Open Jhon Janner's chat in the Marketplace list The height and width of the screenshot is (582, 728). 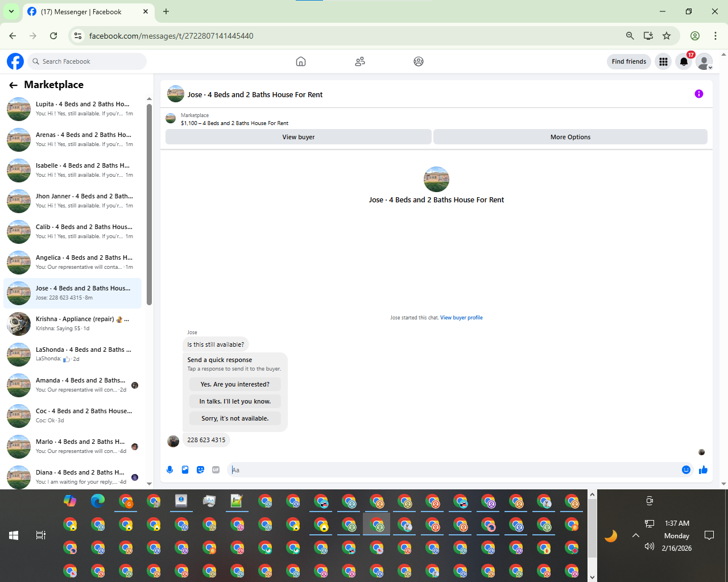[x=72, y=201]
